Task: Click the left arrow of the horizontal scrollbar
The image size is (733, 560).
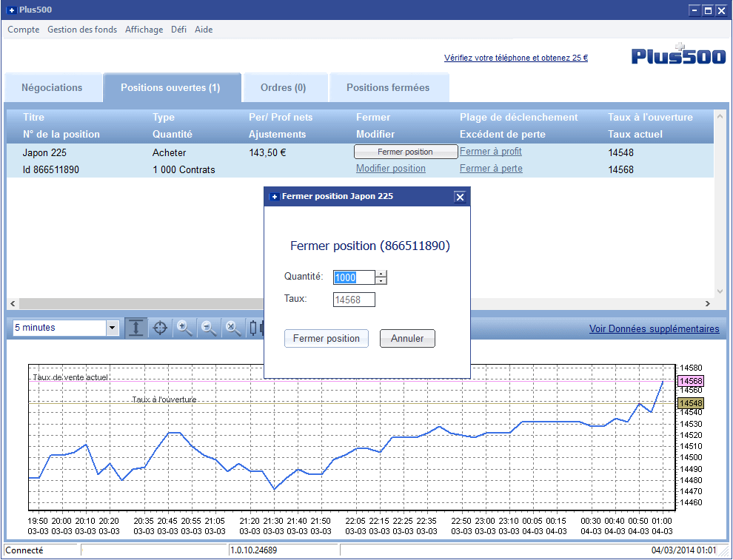Action: pyautogui.click(x=13, y=303)
